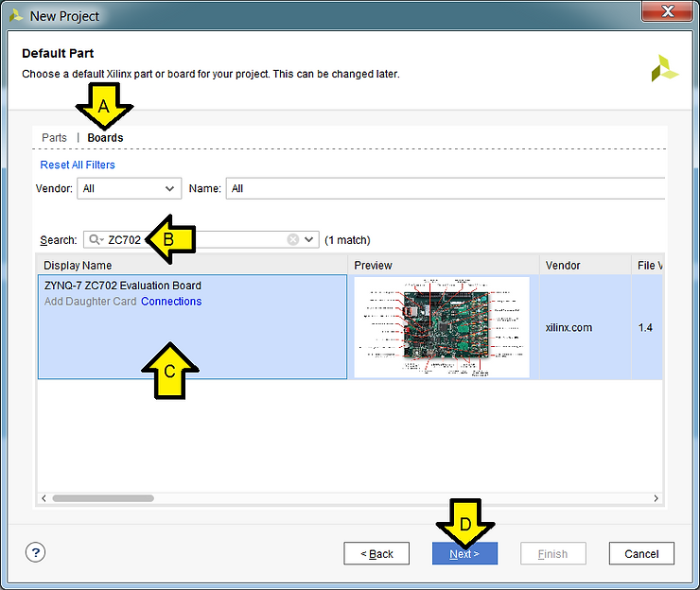Click the 1.4 file version cell
Image resolution: width=700 pixels, height=590 pixels.
tap(645, 327)
